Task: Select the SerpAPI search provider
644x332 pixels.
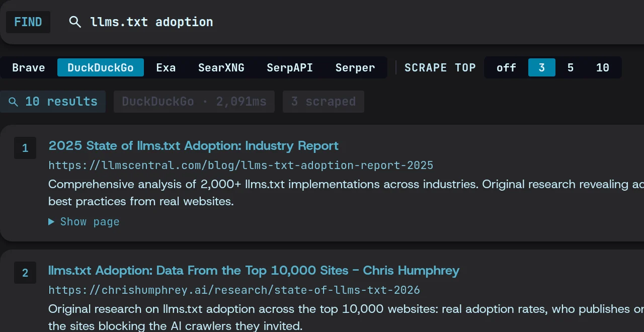Action: [x=290, y=67]
